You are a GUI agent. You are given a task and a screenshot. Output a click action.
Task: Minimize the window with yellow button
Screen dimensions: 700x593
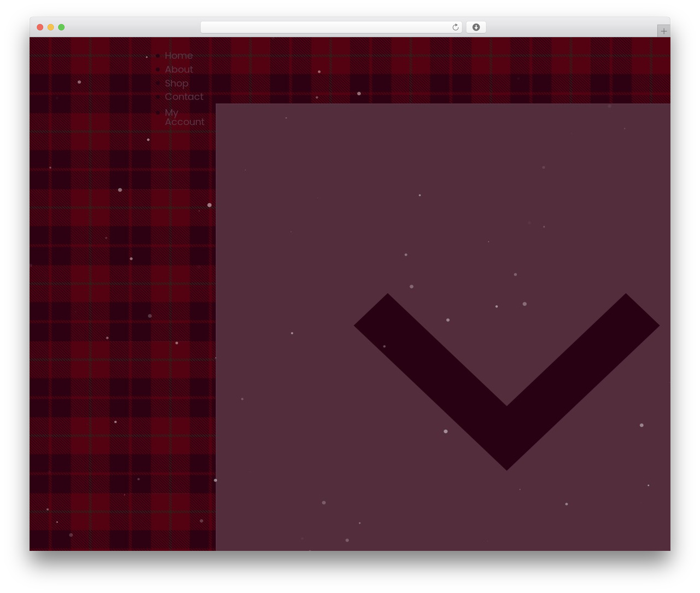[x=51, y=27]
